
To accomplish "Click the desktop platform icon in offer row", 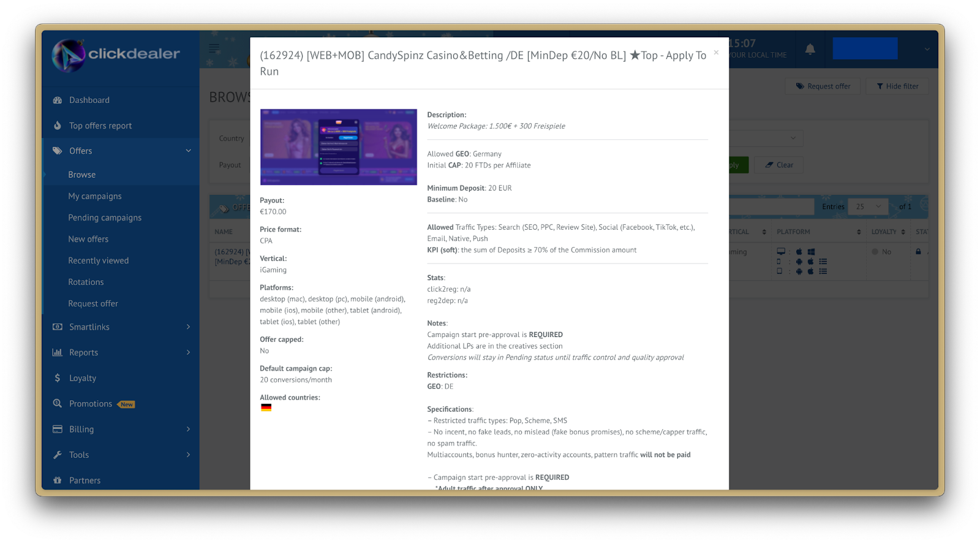I will click(781, 252).
